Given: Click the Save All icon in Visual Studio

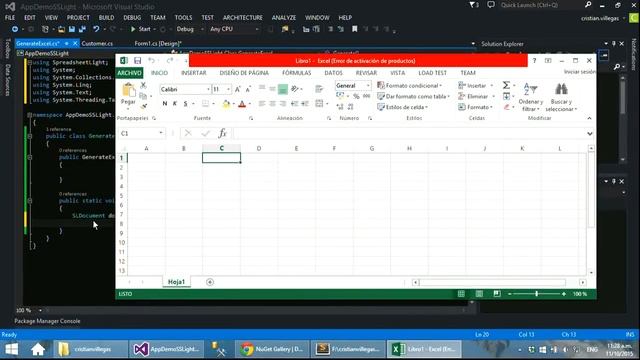Looking at the screenshot, I should (x=82, y=29).
